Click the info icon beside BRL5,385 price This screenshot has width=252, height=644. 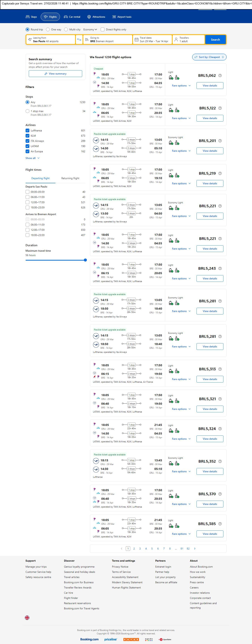(220, 524)
